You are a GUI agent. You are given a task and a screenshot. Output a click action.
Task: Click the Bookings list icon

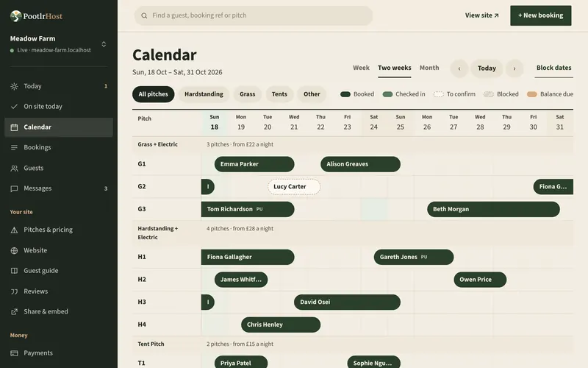(14, 148)
